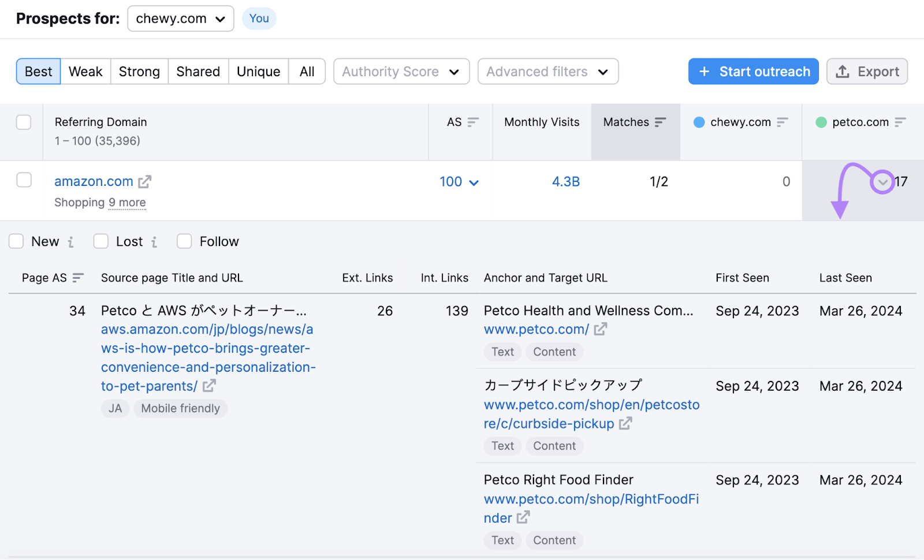This screenshot has height=560, width=924.
Task: Click the chewy.com column sort icon
Action: click(x=782, y=122)
